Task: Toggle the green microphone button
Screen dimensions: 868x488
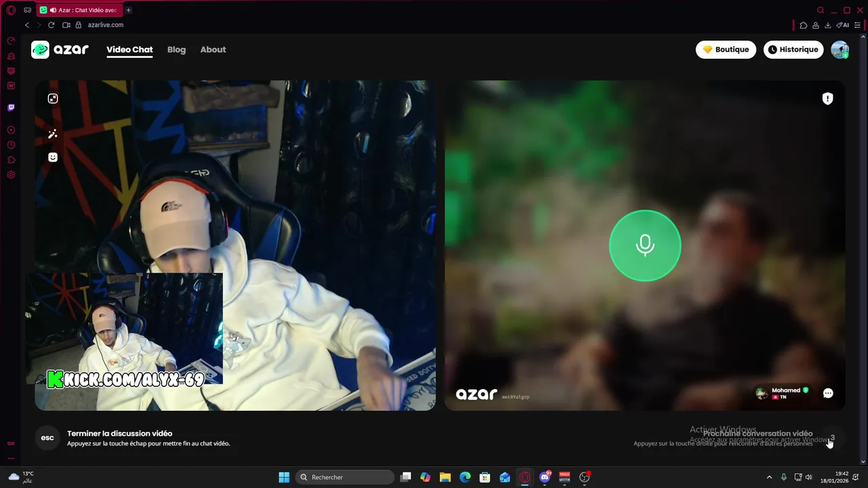Action: [645, 245]
